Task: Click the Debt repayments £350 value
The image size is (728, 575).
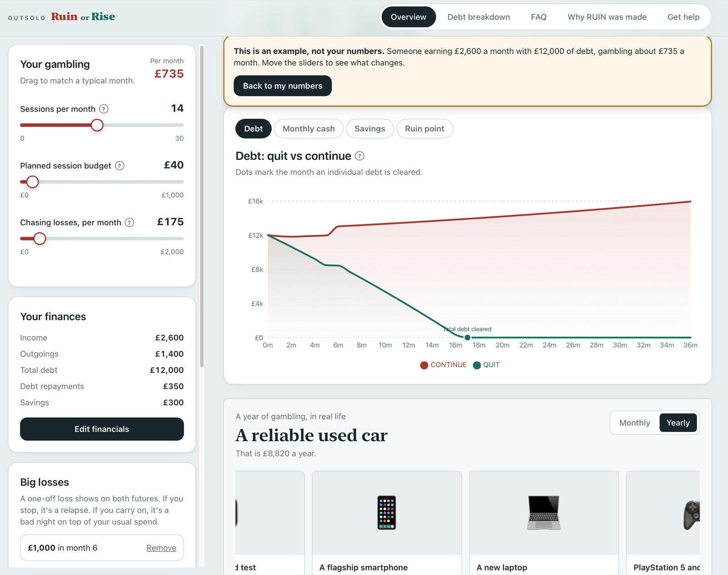Action: (173, 386)
